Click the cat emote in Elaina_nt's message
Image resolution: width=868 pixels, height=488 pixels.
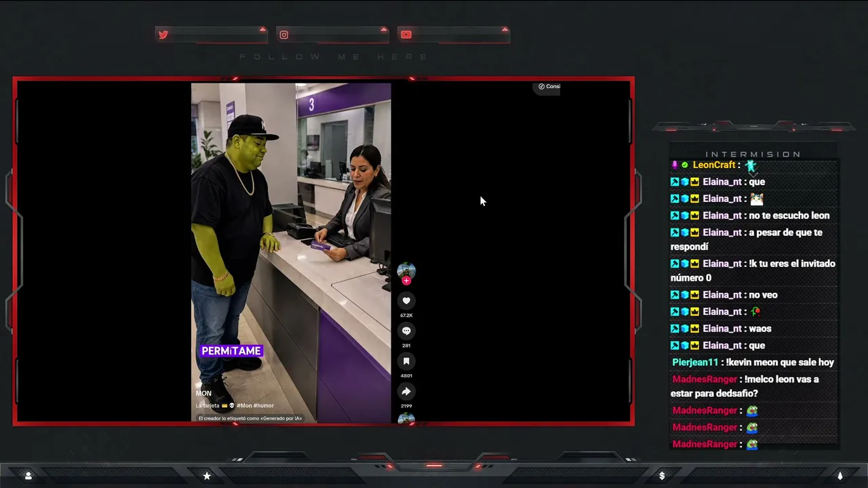tap(757, 199)
